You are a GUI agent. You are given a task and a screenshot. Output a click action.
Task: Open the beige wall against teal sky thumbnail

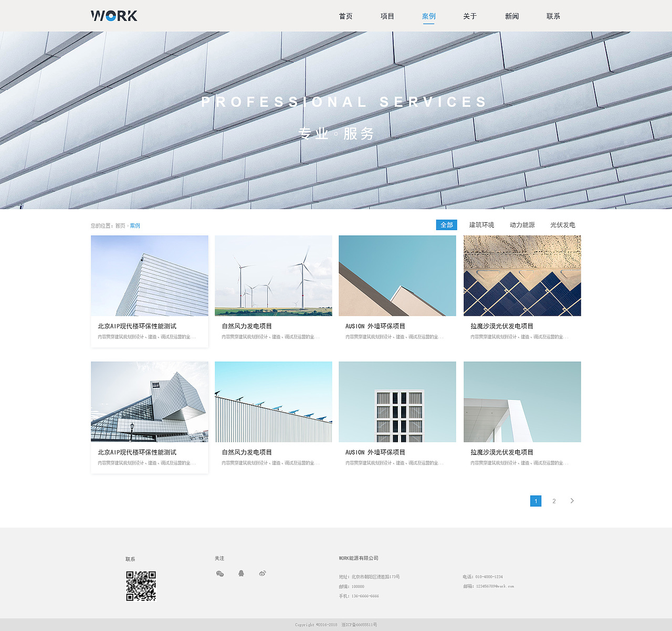(x=397, y=275)
